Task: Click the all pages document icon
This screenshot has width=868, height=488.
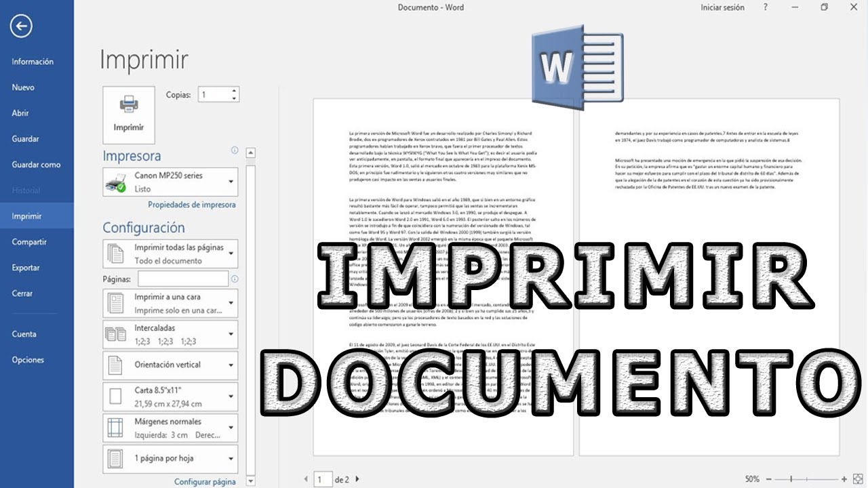Action: pyautogui.click(x=117, y=254)
